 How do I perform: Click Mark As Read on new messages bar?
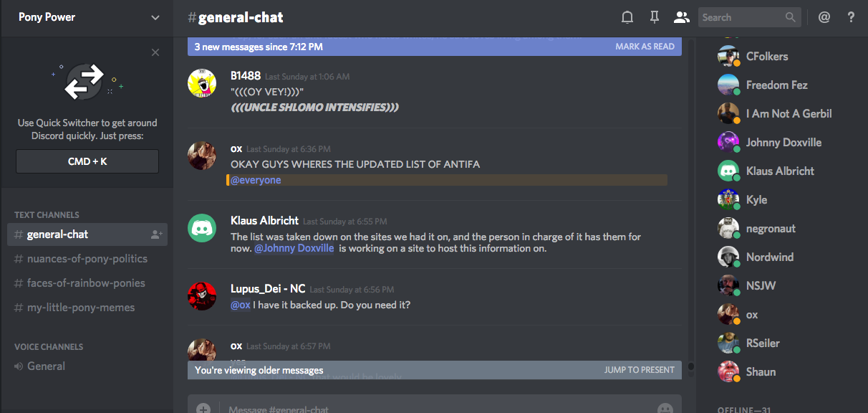[645, 47]
